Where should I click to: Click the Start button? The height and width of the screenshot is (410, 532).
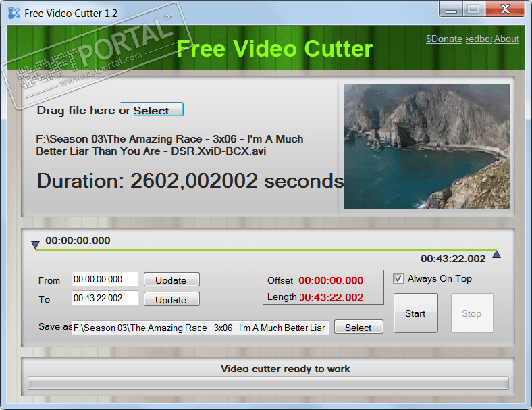click(416, 313)
